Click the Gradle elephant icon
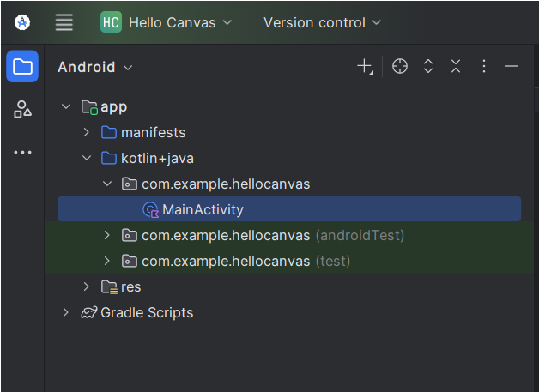 coord(89,312)
